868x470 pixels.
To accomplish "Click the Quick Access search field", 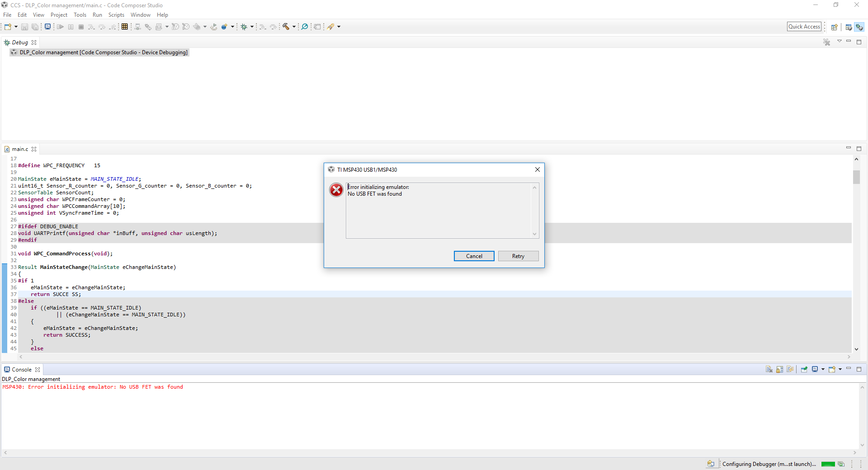I will click(x=804, y=27).
